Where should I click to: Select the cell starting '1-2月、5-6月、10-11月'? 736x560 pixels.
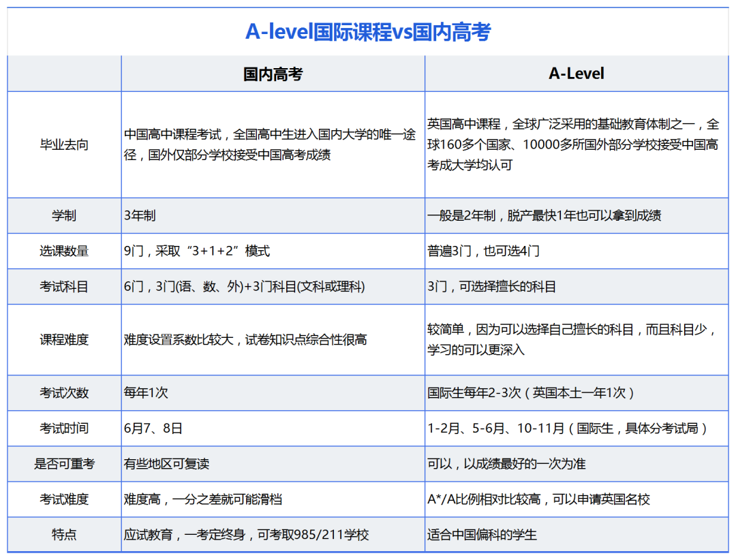[x=577, y=428]
